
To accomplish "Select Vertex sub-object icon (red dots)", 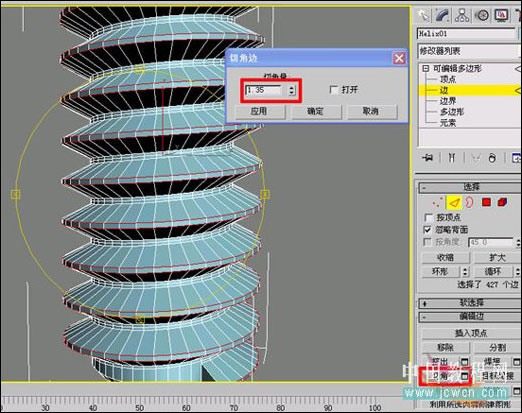I will [438, 202].
